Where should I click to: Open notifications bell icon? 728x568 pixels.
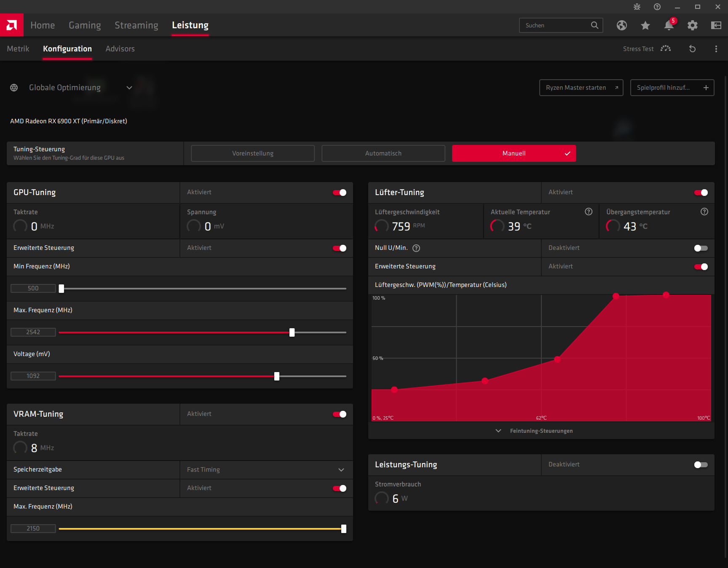pos(669,25)
